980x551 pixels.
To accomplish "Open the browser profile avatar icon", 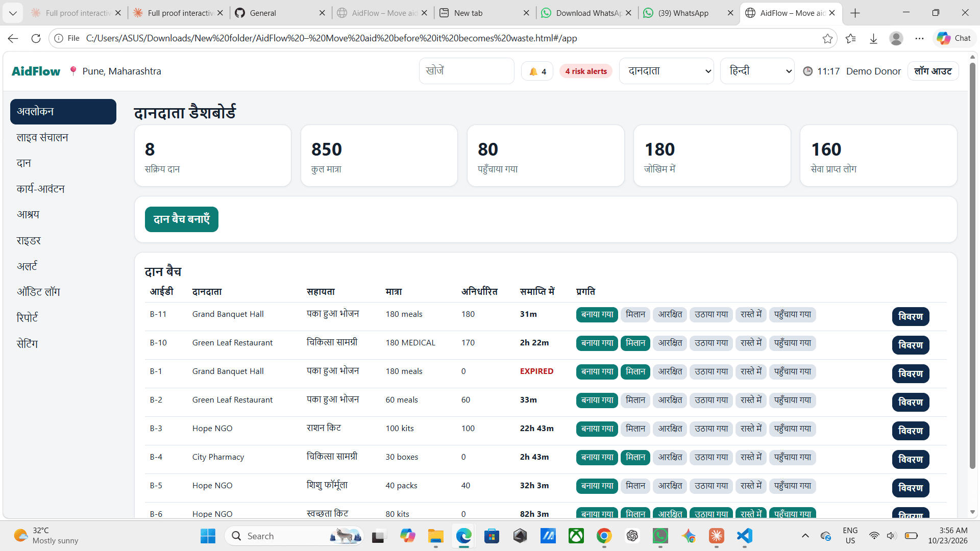I will pos(896,38).
